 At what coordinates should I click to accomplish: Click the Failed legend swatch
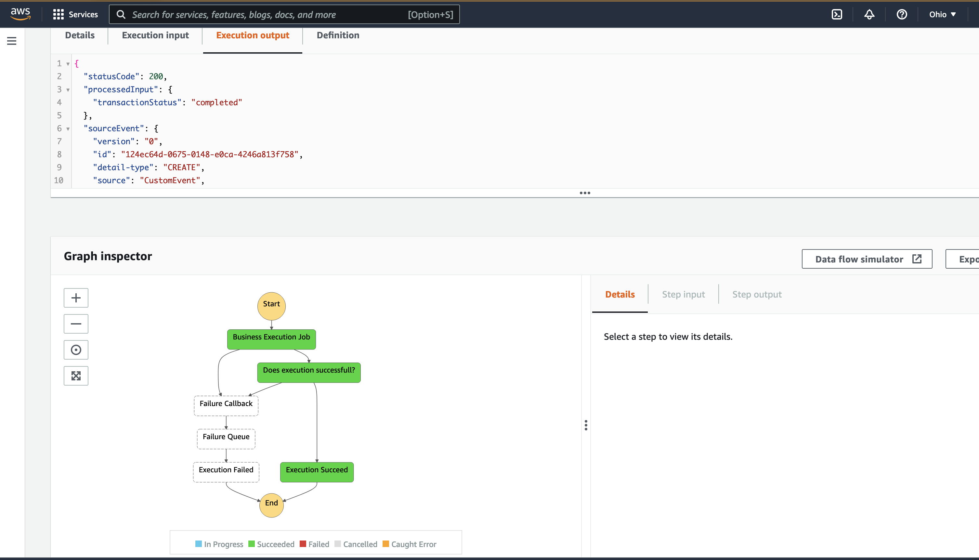(x=303, y=544)
